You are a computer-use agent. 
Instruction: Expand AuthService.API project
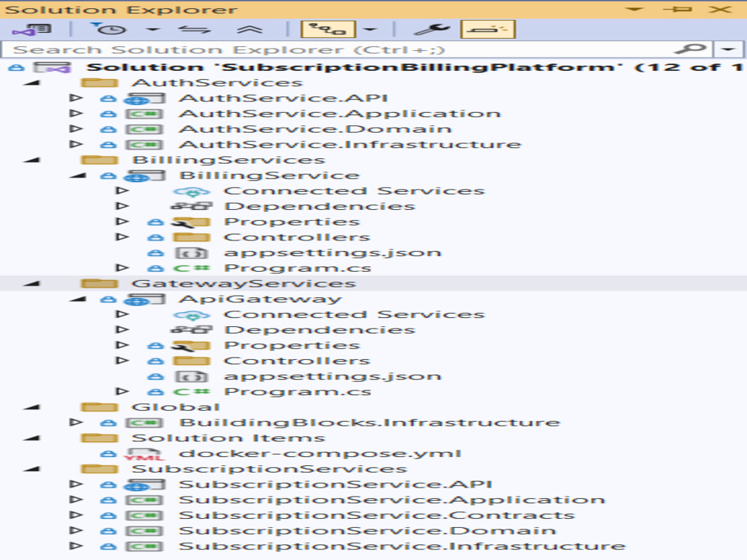75,98
